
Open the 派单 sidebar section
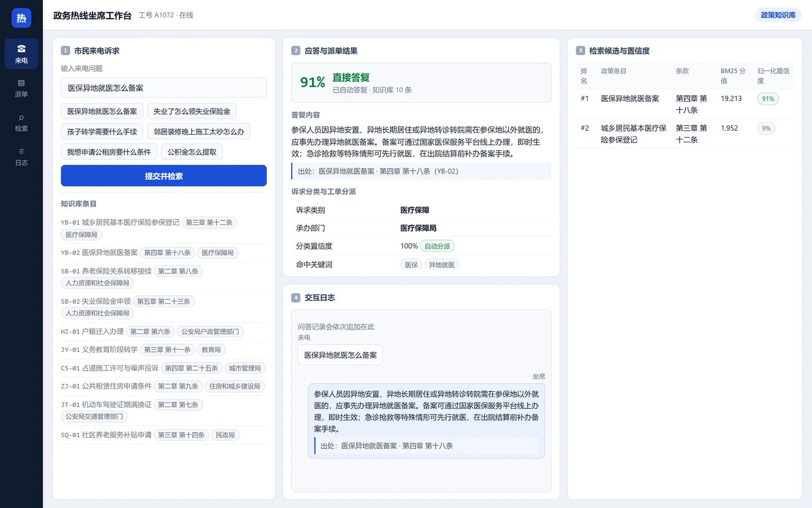pos(21,88)
